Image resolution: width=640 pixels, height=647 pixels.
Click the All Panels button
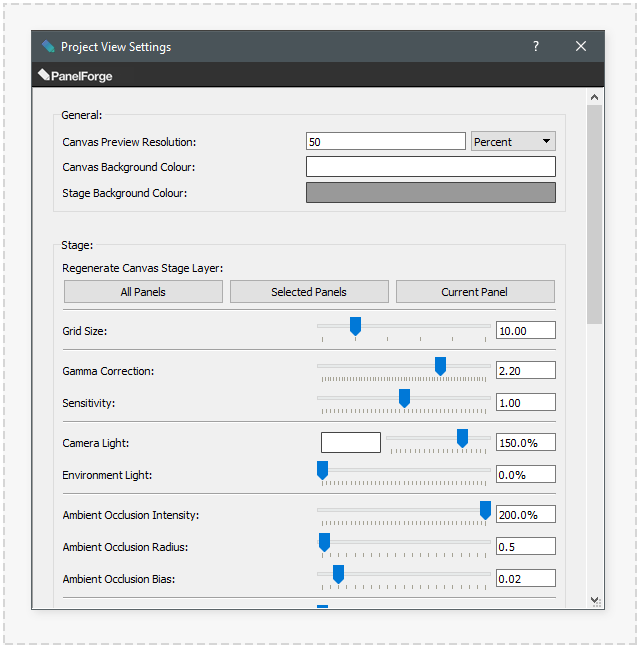[143, 292]
